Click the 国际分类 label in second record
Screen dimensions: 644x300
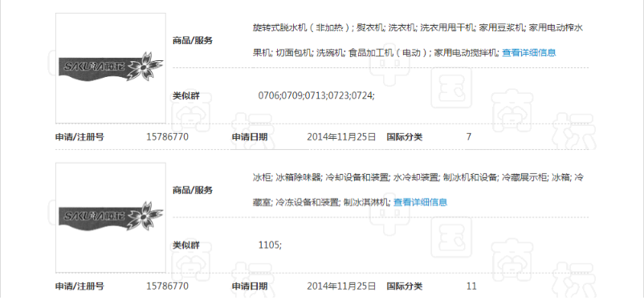pyautogui.click(x=405, y=286)
